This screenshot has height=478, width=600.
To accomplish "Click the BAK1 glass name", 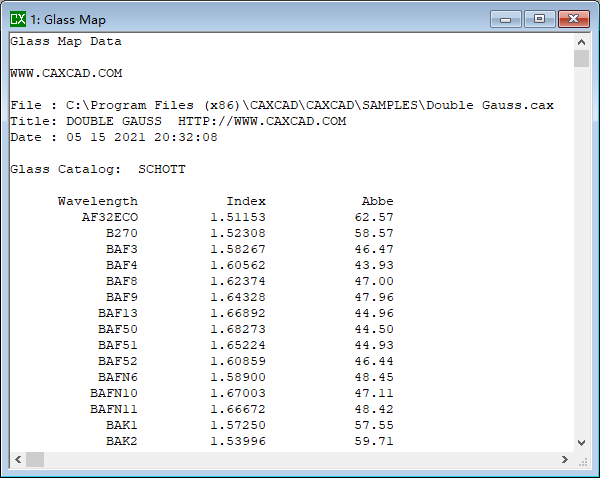I will pos(122,425).
